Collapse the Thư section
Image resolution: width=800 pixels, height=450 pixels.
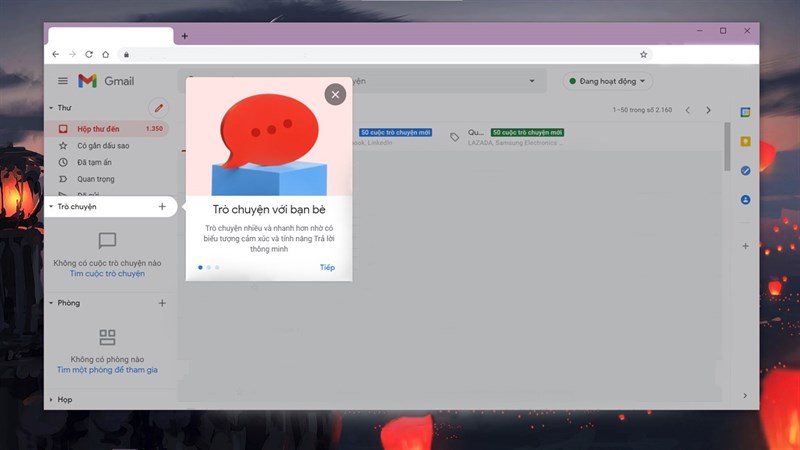click(51, 108)
